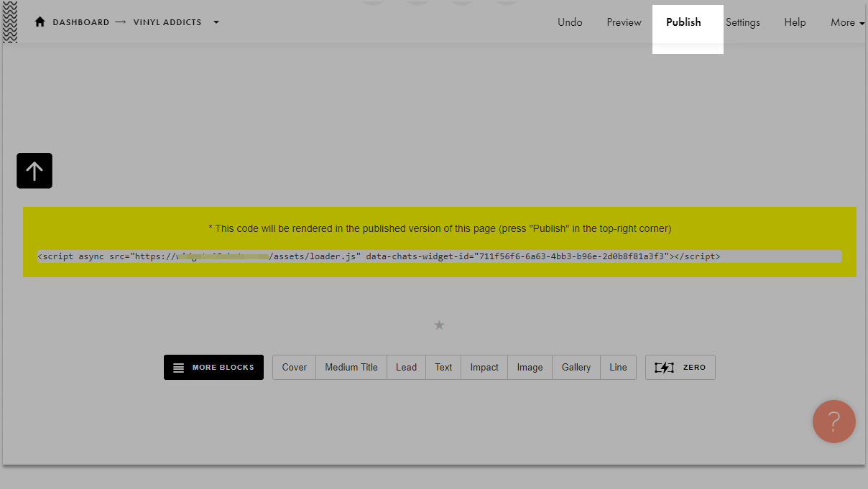This screenshot has height=489, width=868.
Task: Insert a Medium Title block
Action: [x=351, y=368]
